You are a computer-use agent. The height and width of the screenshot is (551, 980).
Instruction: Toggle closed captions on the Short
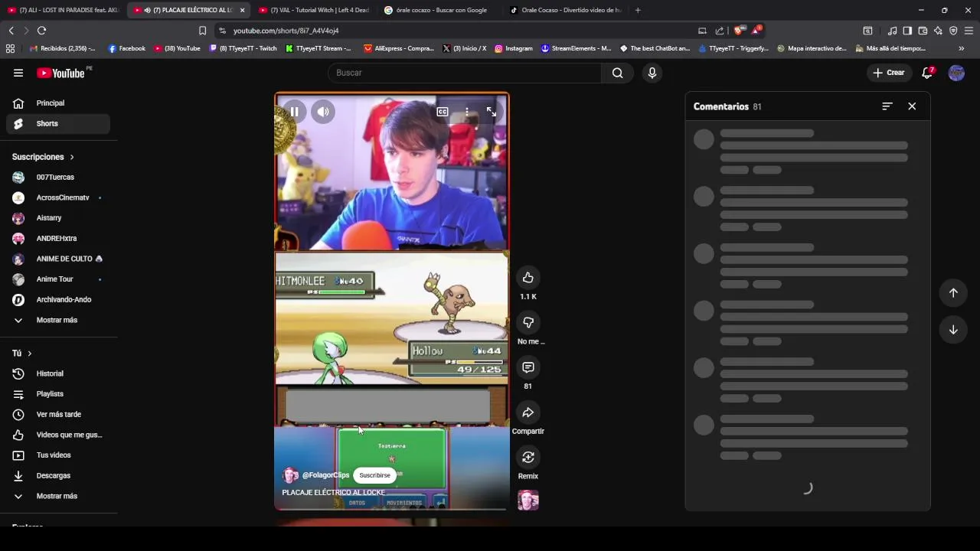point(443,112)
